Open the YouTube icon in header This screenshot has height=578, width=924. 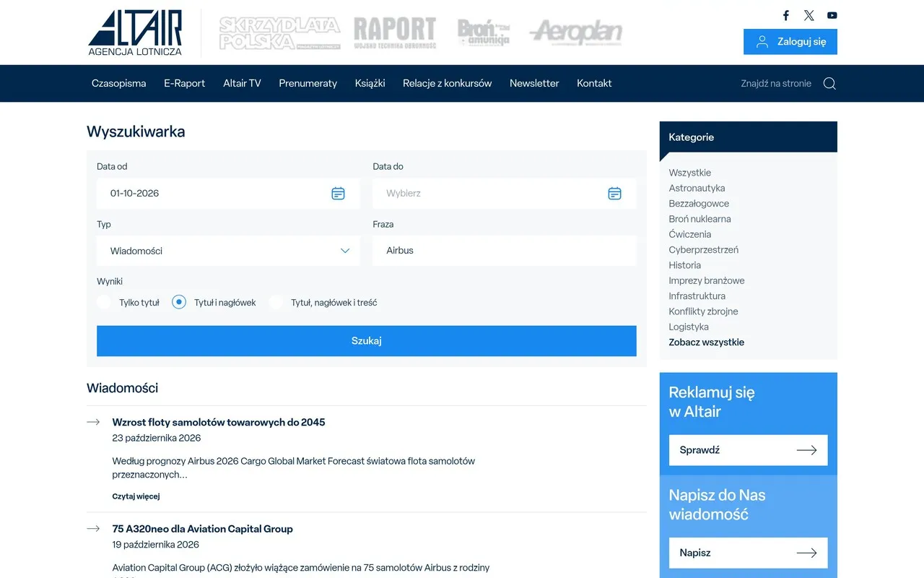[832, 15]
